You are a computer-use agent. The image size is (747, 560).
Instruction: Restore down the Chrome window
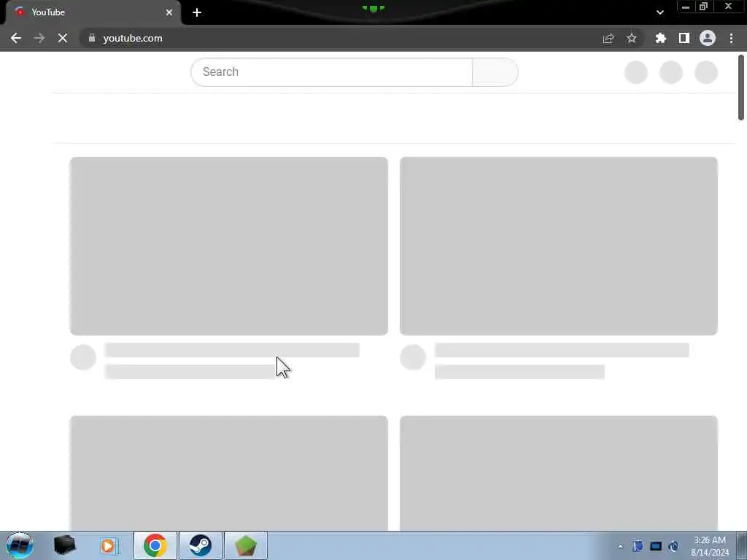point(704,7)
